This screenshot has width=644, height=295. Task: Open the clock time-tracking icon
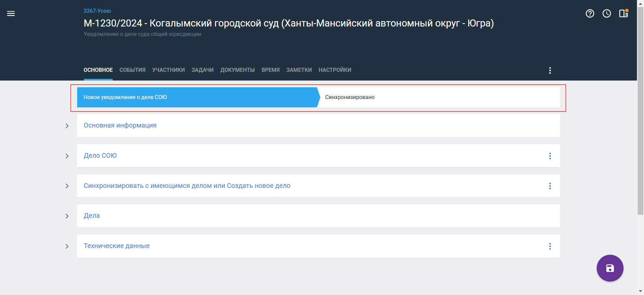click(607, 13)
